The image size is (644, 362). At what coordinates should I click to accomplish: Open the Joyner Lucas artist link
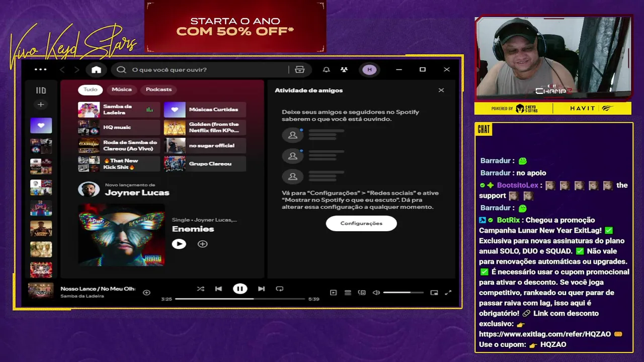(x=137, y=193)
